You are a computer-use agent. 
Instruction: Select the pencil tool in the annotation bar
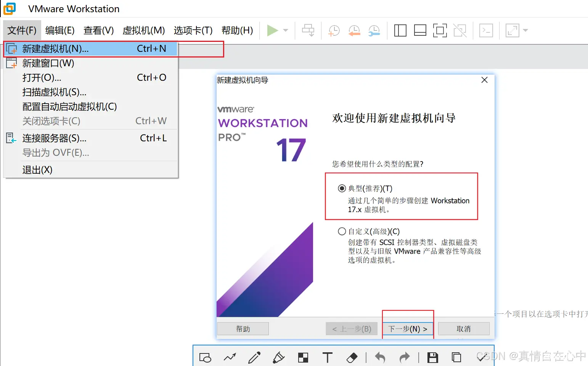(x=254, y=358)
